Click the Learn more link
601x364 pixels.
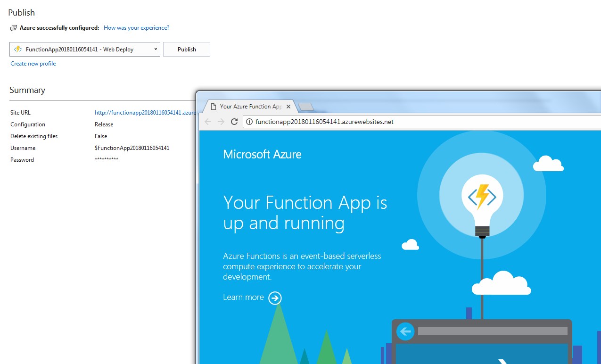243,297
